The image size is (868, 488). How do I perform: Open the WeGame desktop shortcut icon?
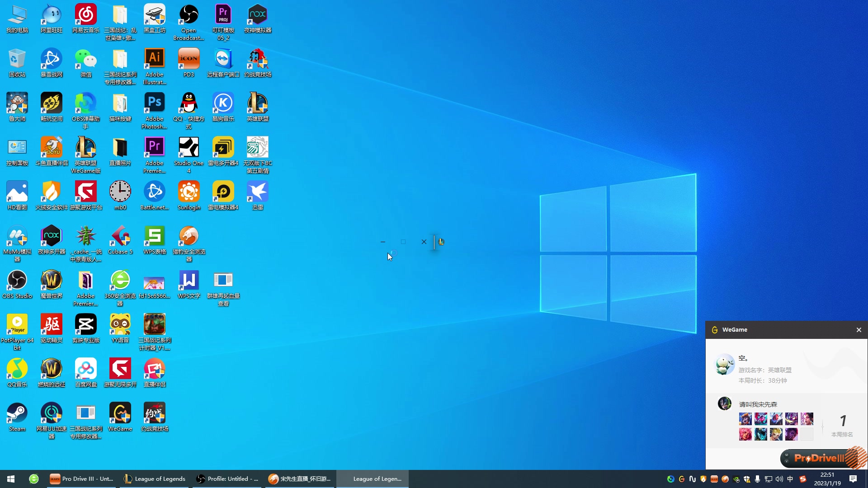[x=120, y=413]
